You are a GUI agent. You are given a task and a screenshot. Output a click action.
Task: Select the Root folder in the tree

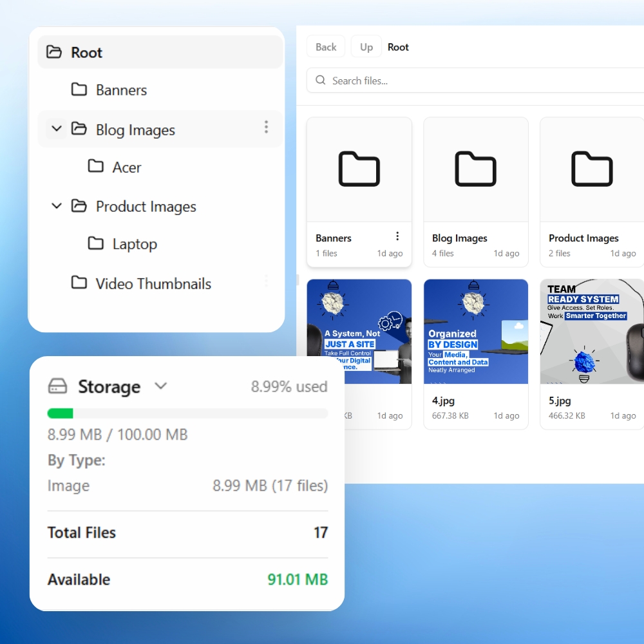pyautogui.click(x=86, y=53)
